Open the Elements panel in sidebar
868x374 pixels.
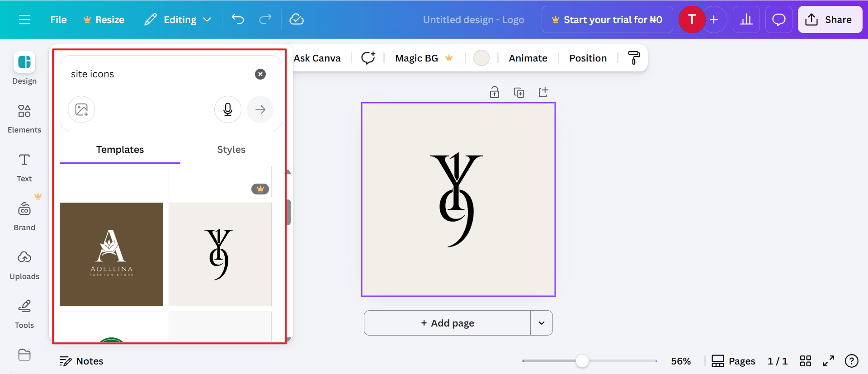click(x=24, y=118)
